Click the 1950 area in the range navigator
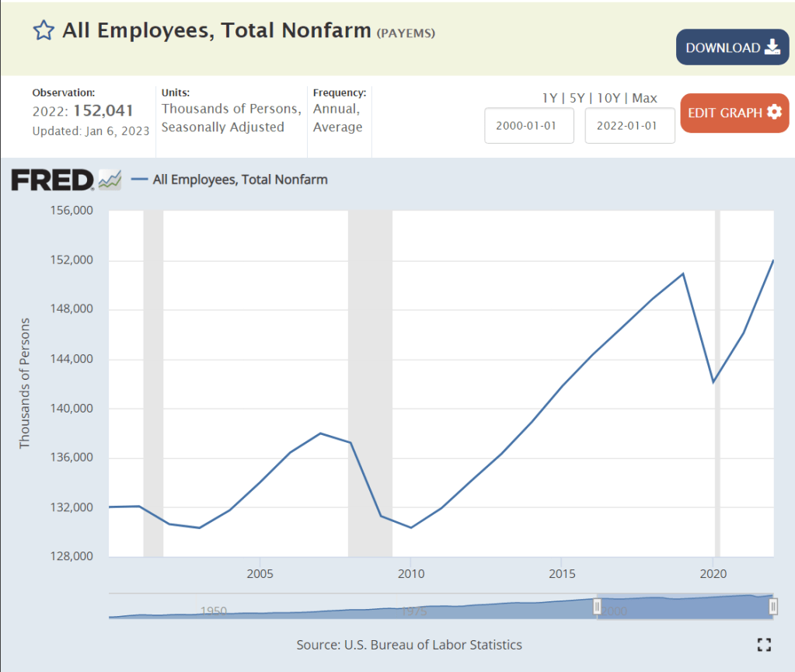 click(213, 611)
